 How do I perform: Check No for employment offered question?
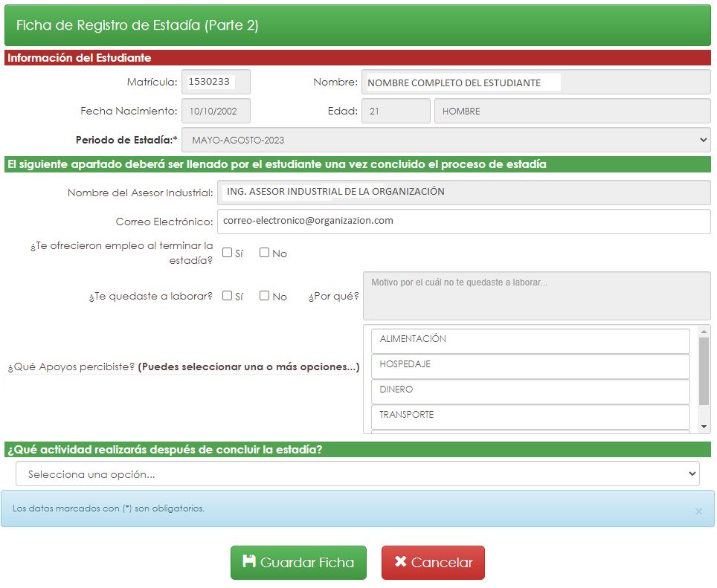click(264, 253)
